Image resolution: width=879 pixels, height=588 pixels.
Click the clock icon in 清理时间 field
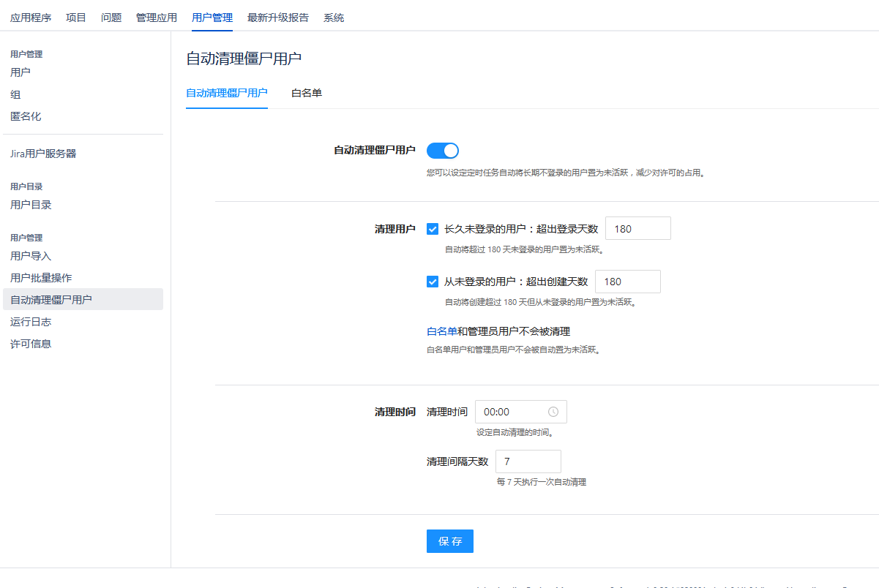[x=553, y=412]
